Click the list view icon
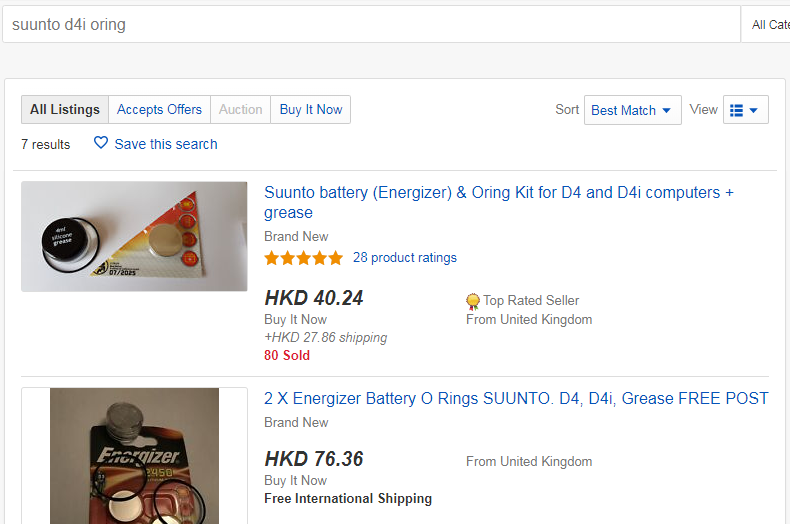 (736, 110)
